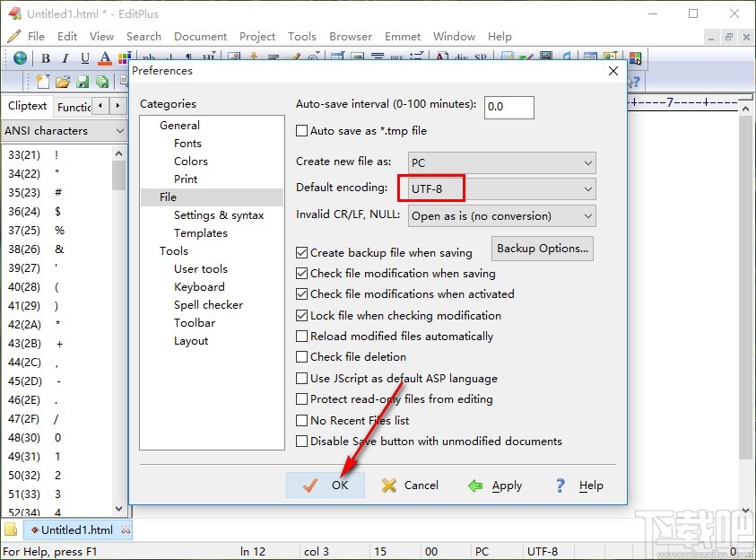
Task: Click the Auto-save interval input field
Action: [x=509, y=107]
